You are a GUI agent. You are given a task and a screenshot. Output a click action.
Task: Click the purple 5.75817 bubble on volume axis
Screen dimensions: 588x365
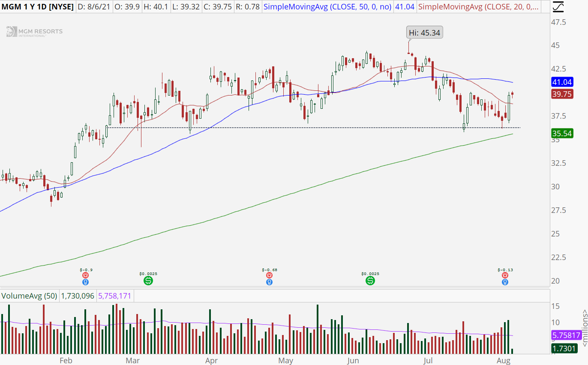566,335
